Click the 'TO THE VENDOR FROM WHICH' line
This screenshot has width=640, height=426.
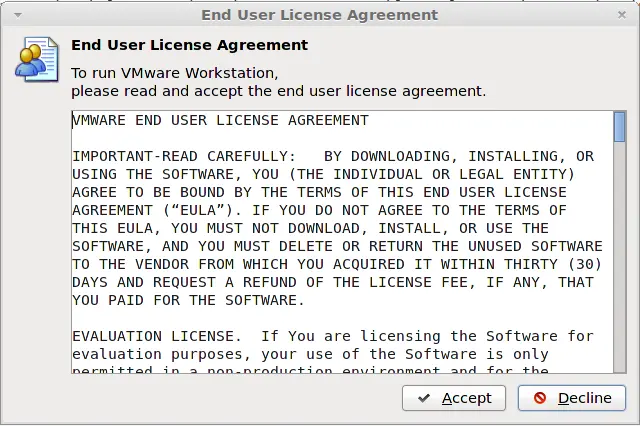pos(337,264)
